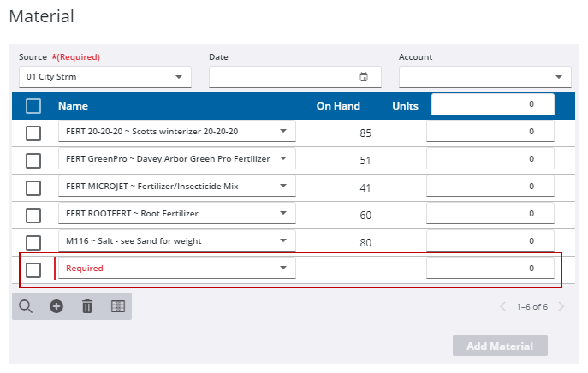Toggle the select-all checkbox in header
The width and height of the screenshot is (588, 373).
coord(33,106)
